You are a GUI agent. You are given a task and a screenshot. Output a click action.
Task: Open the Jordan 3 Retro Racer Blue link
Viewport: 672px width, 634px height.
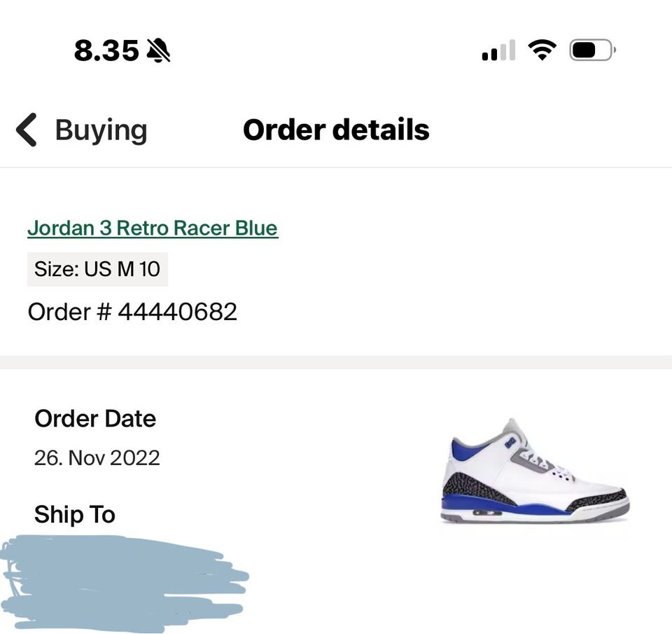(x=153, y=228)
